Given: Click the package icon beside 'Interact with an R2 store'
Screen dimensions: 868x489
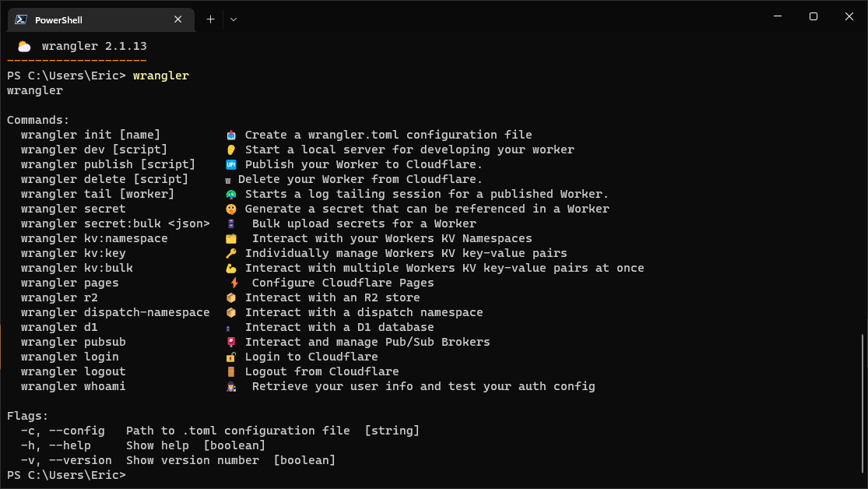Looking at the screenshot, I should (x=230, y=297).
